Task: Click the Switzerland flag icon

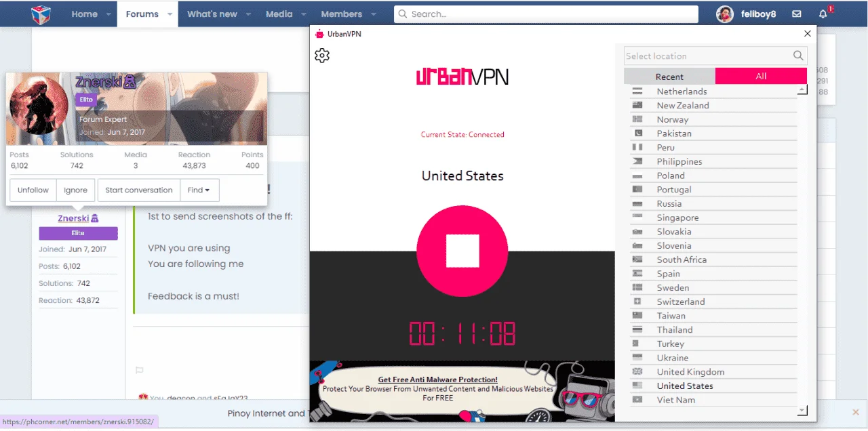Action: (x=637, y=302)
